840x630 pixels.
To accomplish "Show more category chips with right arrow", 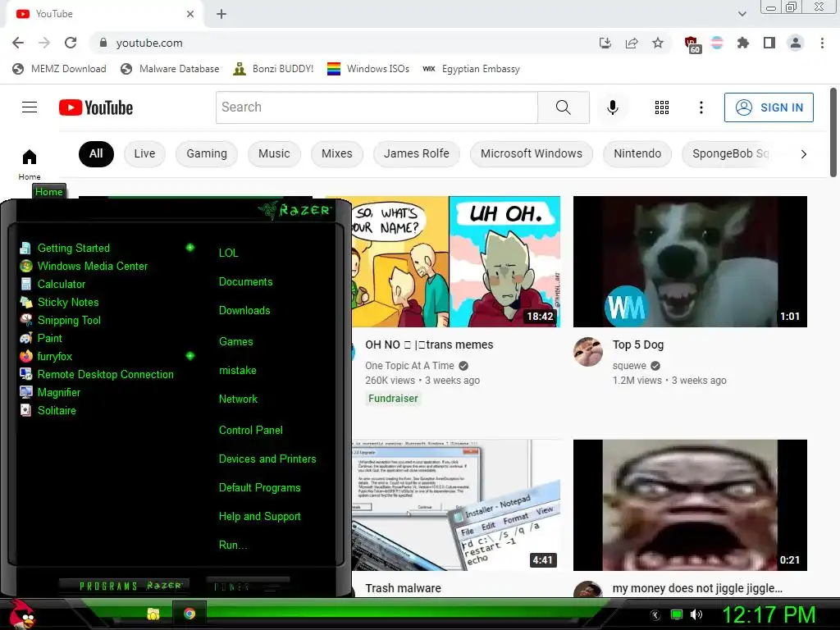I will pos(803,154).
